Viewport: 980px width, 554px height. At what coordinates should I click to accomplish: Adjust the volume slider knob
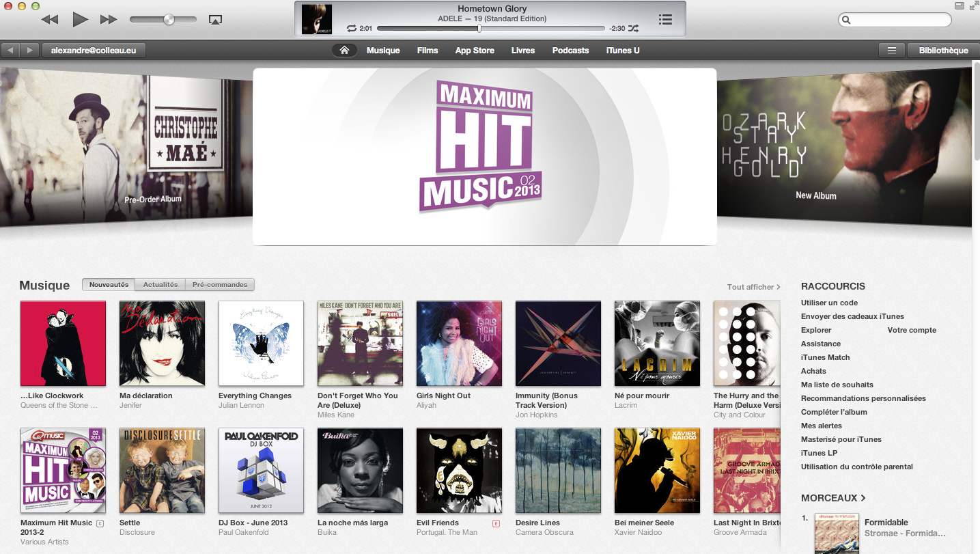pyautogui.click(x=169, y=20)
